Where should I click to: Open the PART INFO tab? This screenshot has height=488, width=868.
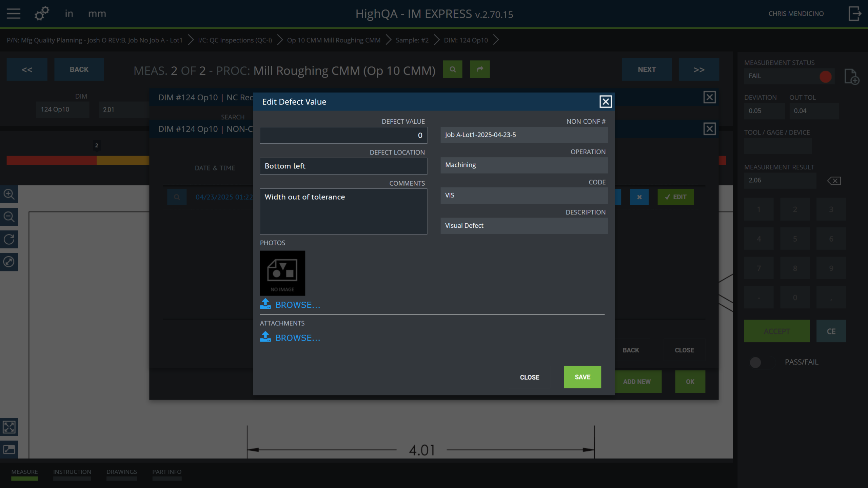coord(167,474)
